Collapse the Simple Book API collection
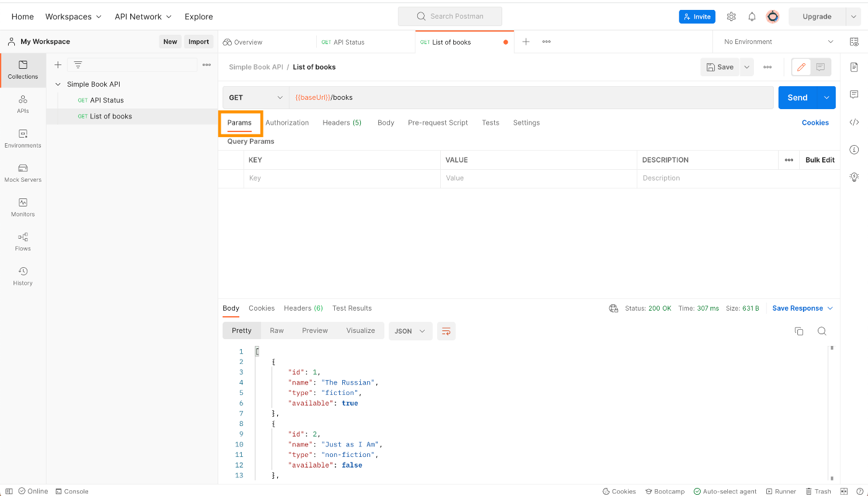Image resolution: width=868 pixels, height=496 pixels. coord(58,84)
